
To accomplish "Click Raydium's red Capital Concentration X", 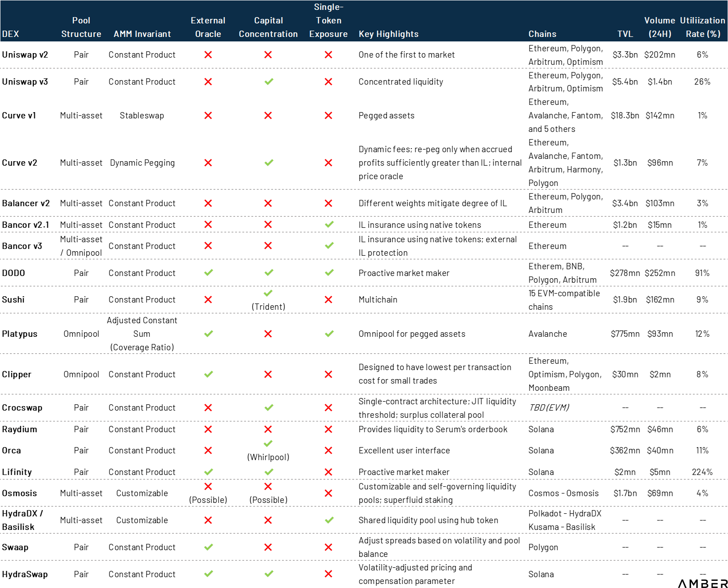I will 268,429.
